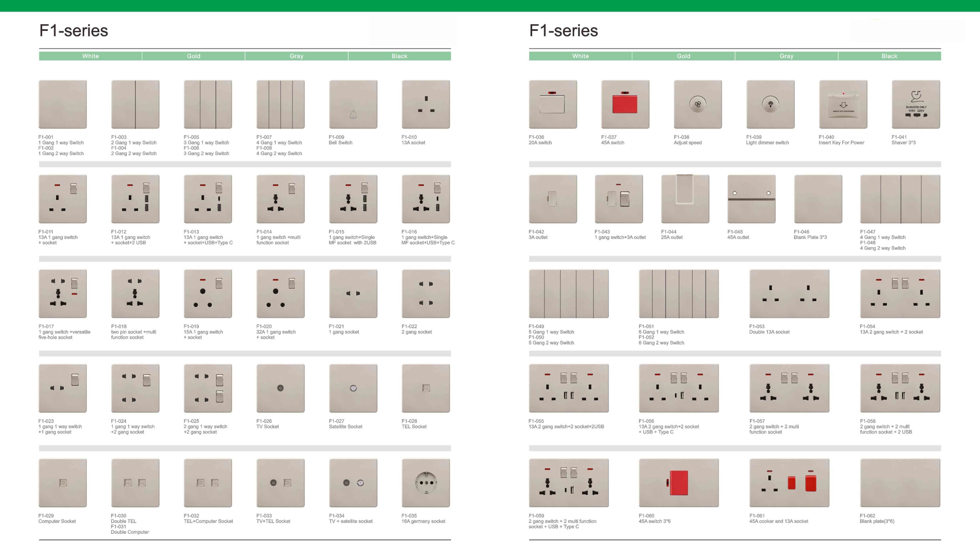Screen dimensions: 980x559
Task: Open the F1-055 double socket with 2USB image
Action: point(569,388)
